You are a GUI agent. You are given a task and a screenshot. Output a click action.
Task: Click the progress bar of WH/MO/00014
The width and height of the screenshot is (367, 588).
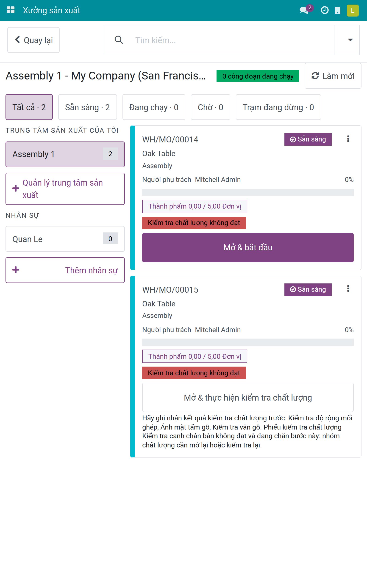pyautogui.click(x=248, y=192)
